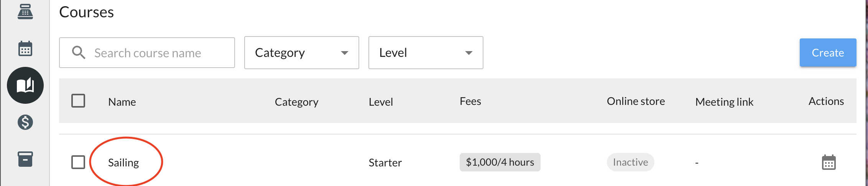
Task: Click the Fees column header
Action: tap(470, 101)
